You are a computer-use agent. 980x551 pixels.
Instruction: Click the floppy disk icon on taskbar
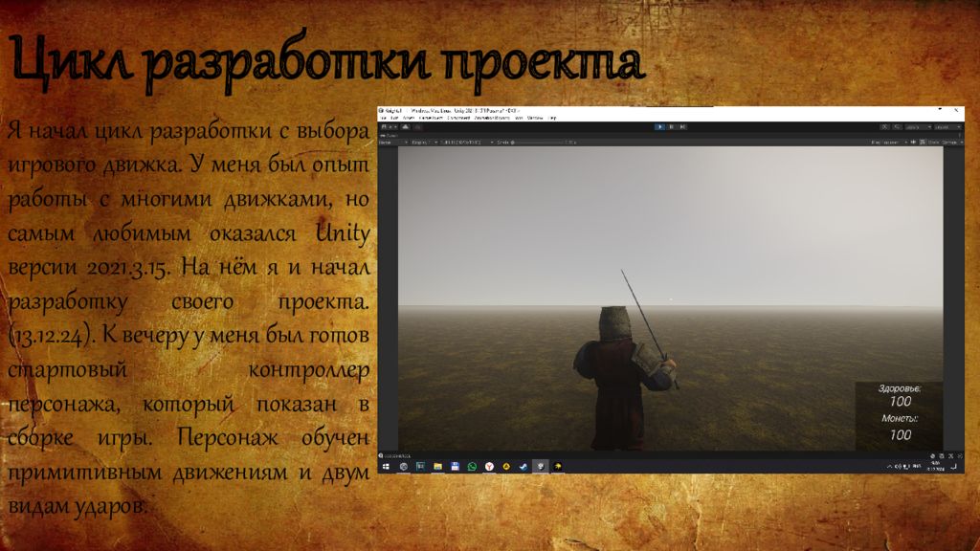click(455, 467)
